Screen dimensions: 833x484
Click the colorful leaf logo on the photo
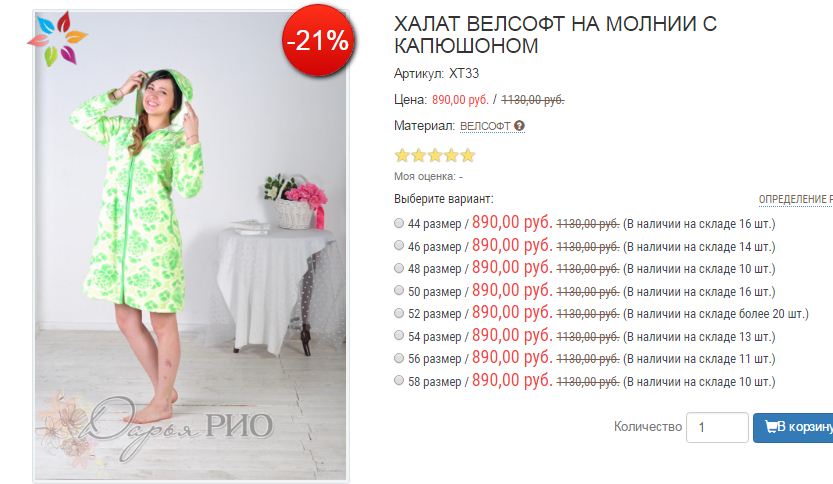57,38
